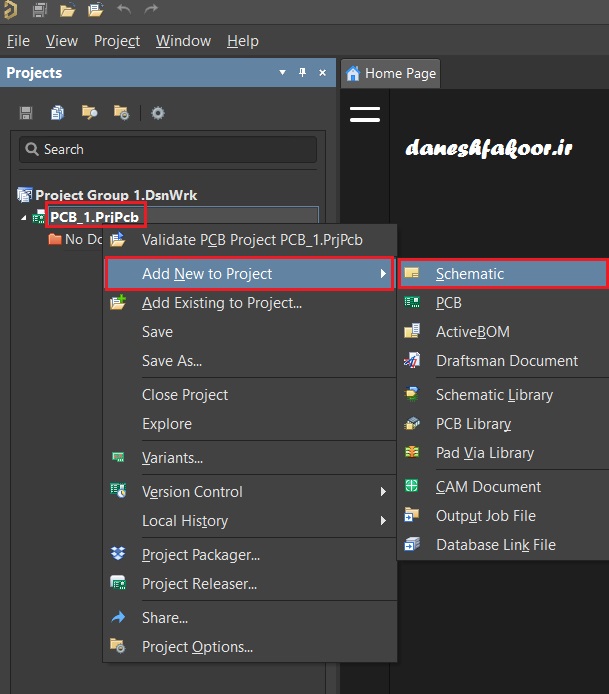Viewport: 609px width, 694px height.
Task: Click the folder with gear icon in Projects panel
Action: [121, 113]
